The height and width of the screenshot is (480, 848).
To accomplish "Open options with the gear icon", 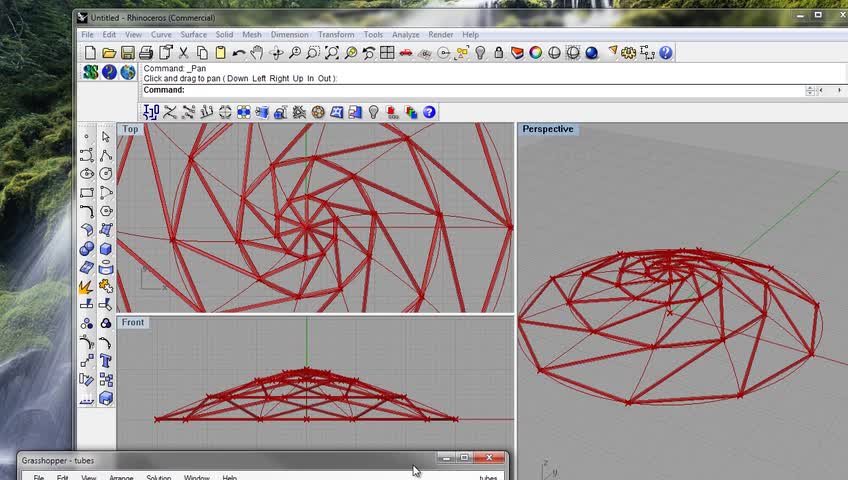I will coord(628,52).
